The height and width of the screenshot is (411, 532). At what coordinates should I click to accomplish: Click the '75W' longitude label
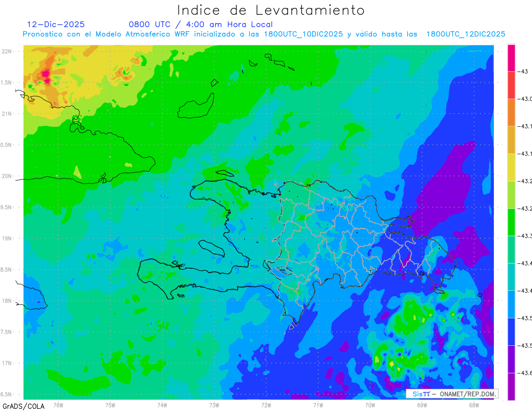point(110,405)
